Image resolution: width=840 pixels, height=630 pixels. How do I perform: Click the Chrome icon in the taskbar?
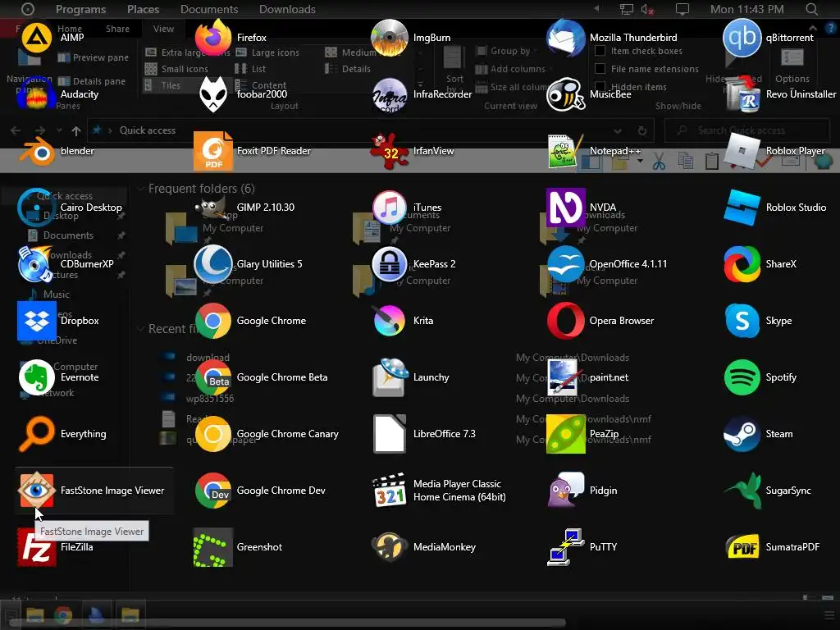[63, 615]
